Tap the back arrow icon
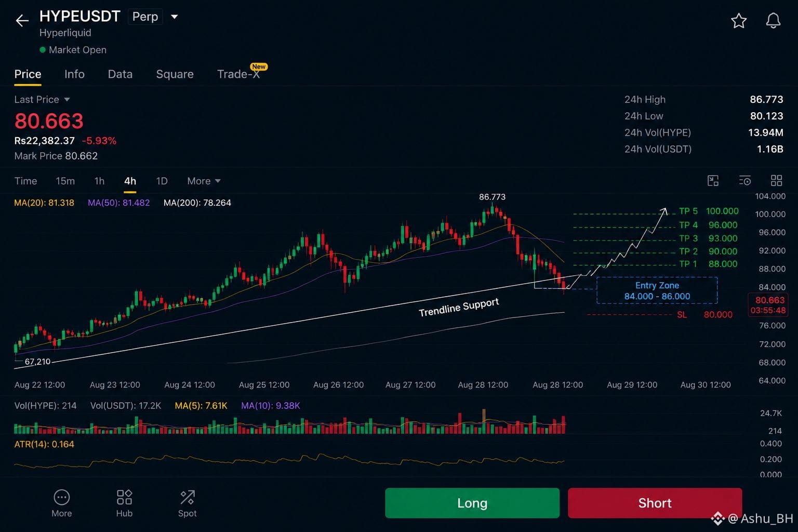Viewport: 798px width, 532px height. click(x=22, y=20)
